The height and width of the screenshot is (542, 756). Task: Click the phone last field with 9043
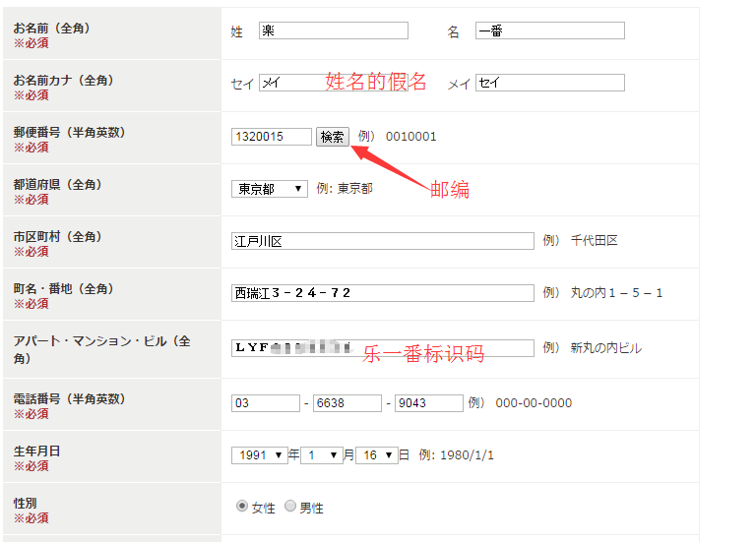coord(428,403)
